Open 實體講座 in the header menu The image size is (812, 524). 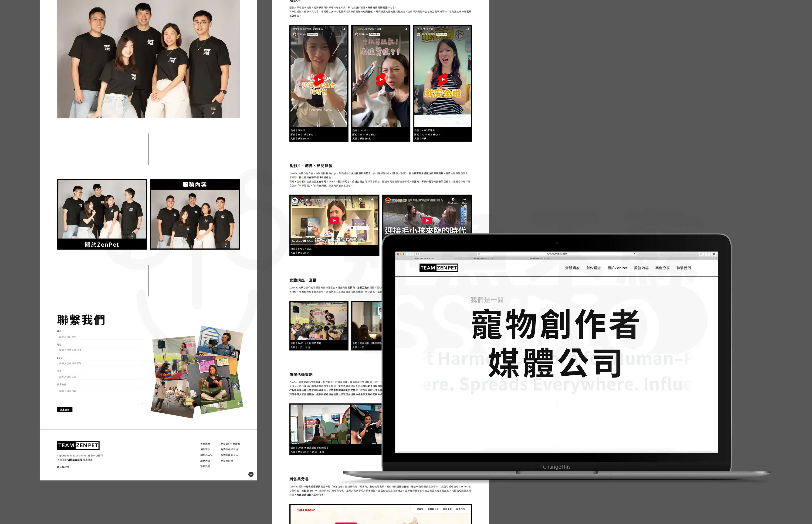tap(572, 268)
